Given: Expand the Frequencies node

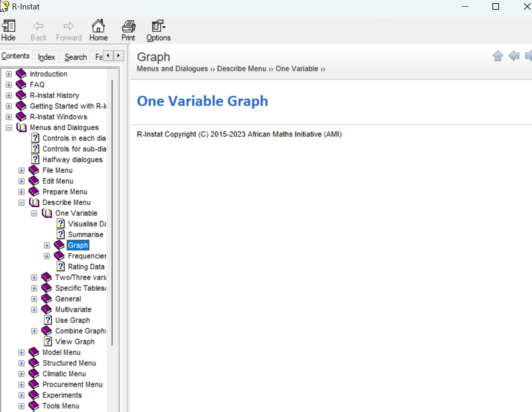Looking at the screenshot, I should pyautogui.click(x=47, y=256).
